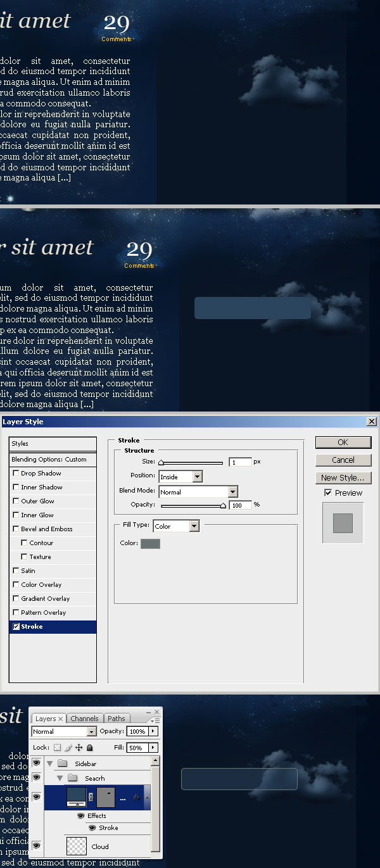380x868 pixels.
Task: Uncheck the Stroke style checkbox
Action: click(16, 626)
